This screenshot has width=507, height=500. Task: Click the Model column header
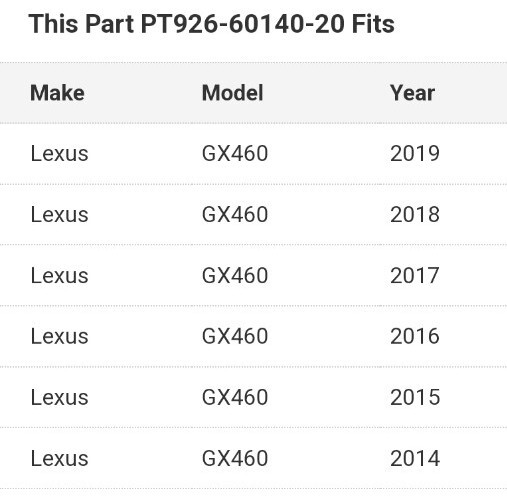[x=233, y=93]
